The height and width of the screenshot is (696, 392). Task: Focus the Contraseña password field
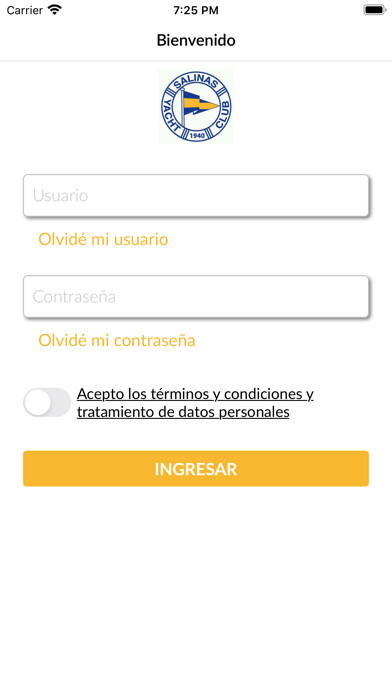196,297
